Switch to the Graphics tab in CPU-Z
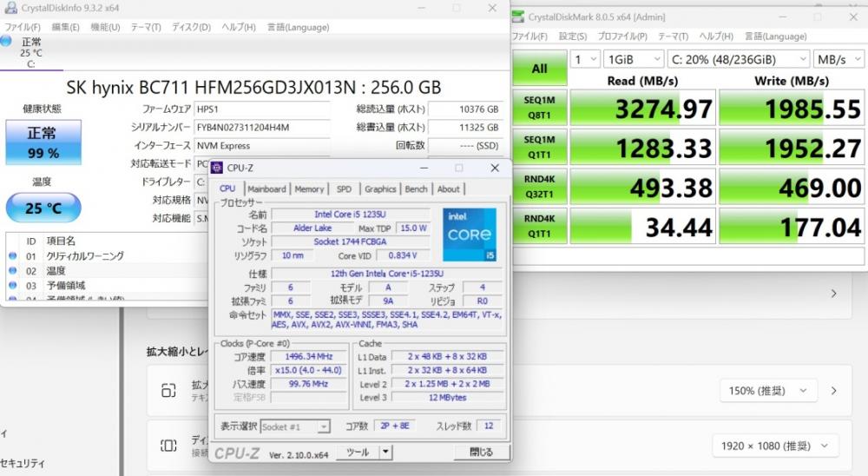 click(x=380, y=189)
